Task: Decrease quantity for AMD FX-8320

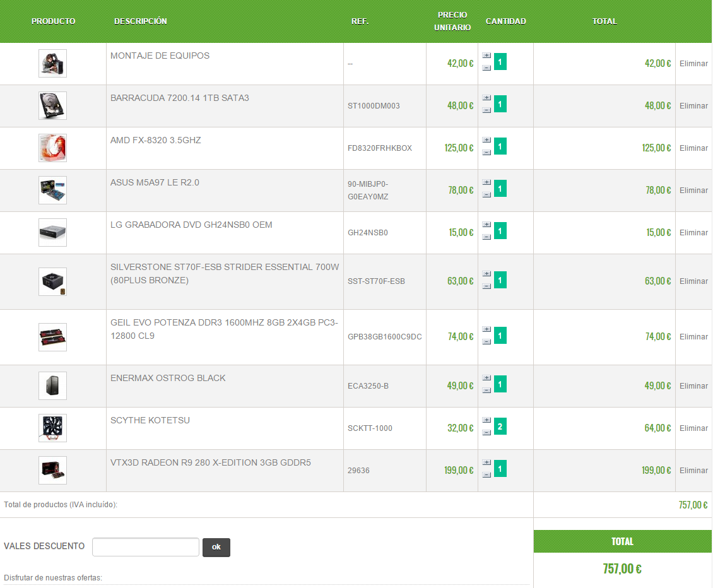Action: pos(486,152)
